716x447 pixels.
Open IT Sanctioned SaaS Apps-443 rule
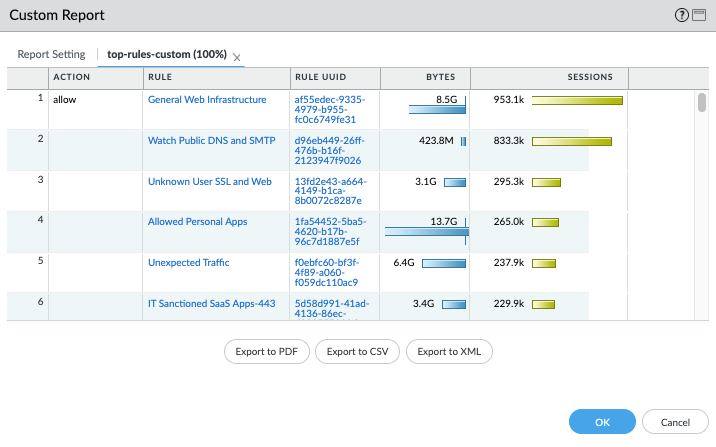[211, 303]
